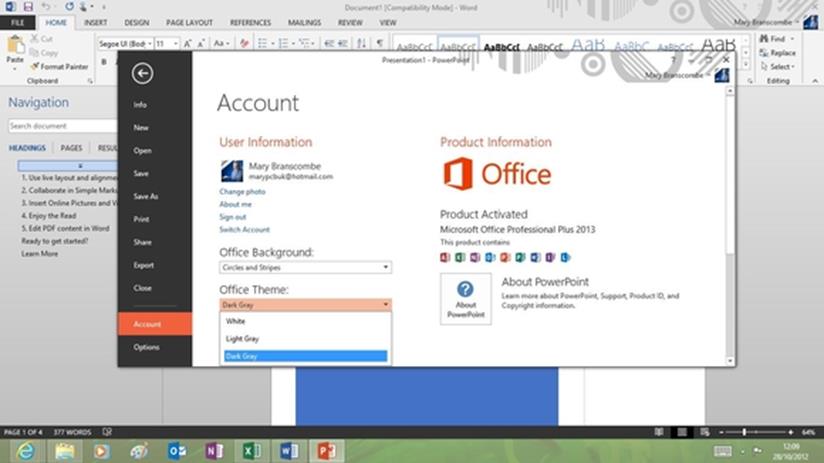Click the zoom in plus button in Word
The image size is (824, 463).
pos(790,432)
